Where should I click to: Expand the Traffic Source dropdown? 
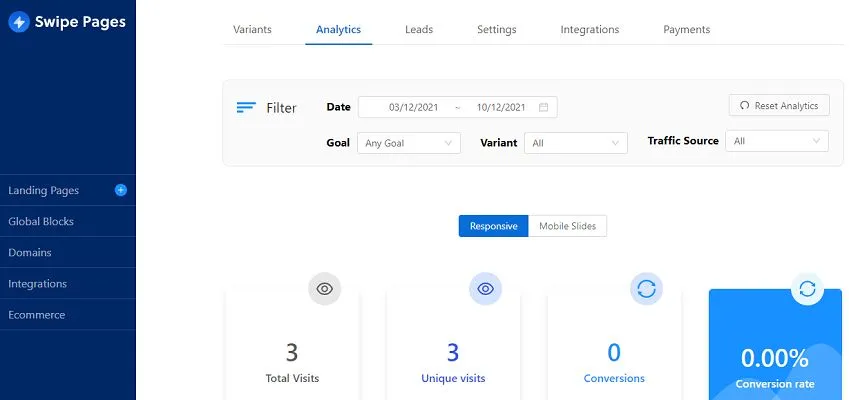click(x=777, y=141)
